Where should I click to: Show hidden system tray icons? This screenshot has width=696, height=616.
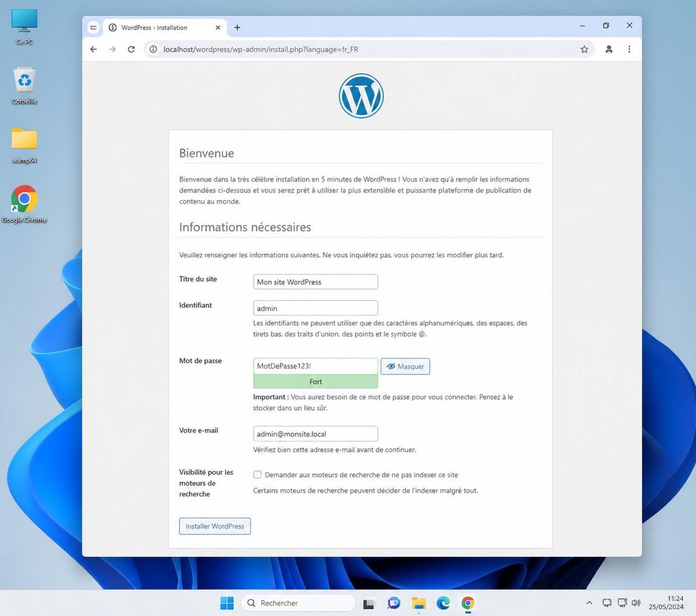coord(589,603)
